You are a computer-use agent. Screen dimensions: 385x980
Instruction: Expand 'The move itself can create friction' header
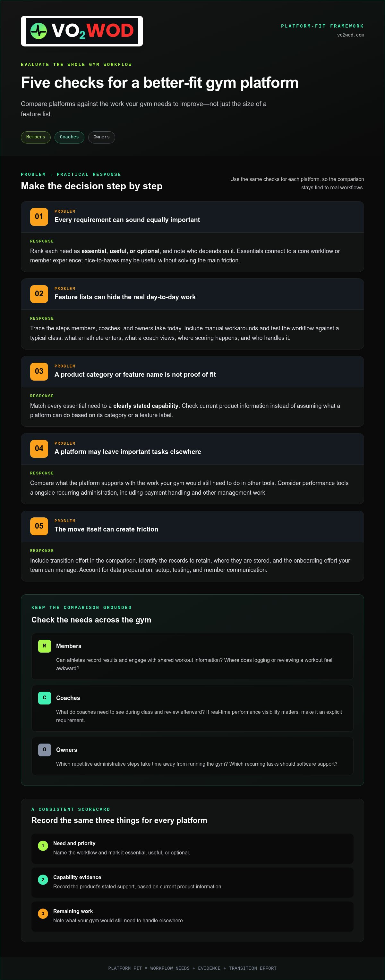[x=192, y=527]
